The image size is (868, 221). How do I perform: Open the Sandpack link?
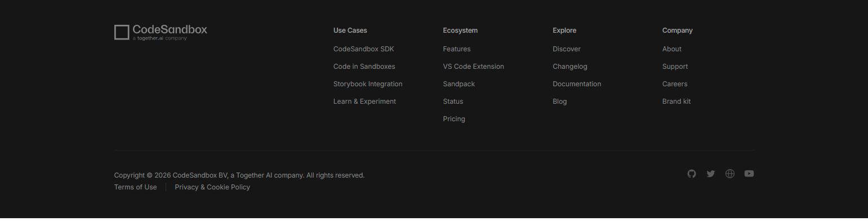459,84
